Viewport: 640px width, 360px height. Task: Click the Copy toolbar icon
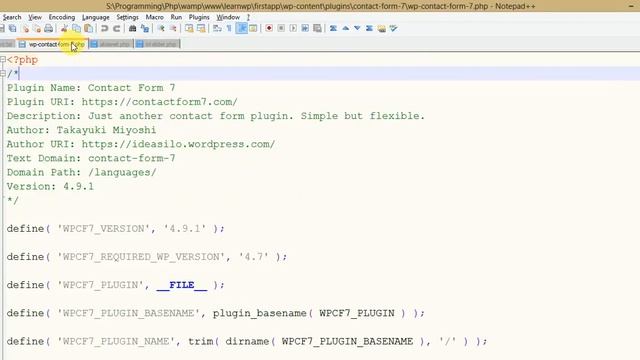(x=76, y=28)
